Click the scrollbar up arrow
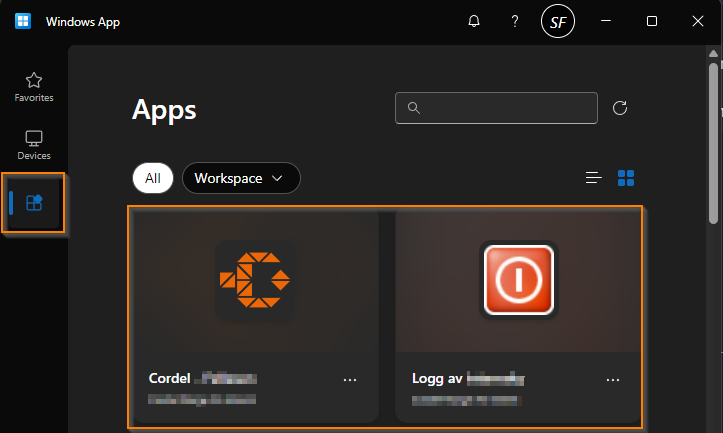The width and height of the screenshot is (723, 433). (713, 53)
